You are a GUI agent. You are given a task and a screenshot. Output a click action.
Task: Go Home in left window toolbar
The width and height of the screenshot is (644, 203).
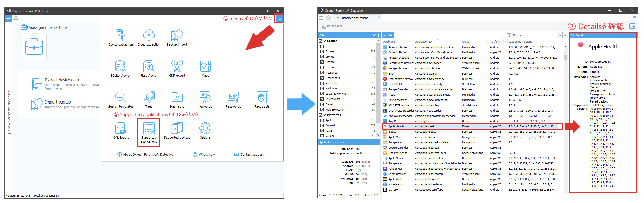point(16,18)
